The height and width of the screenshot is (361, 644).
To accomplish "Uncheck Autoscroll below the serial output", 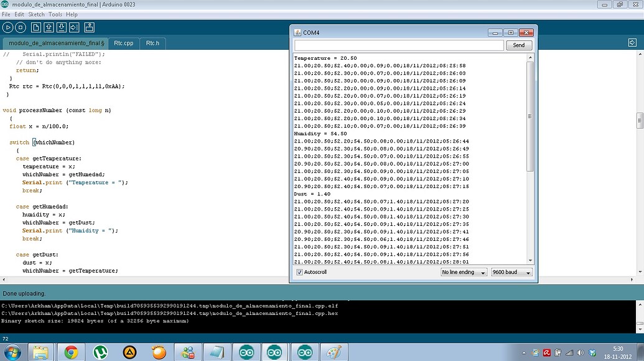I will 299,272.
